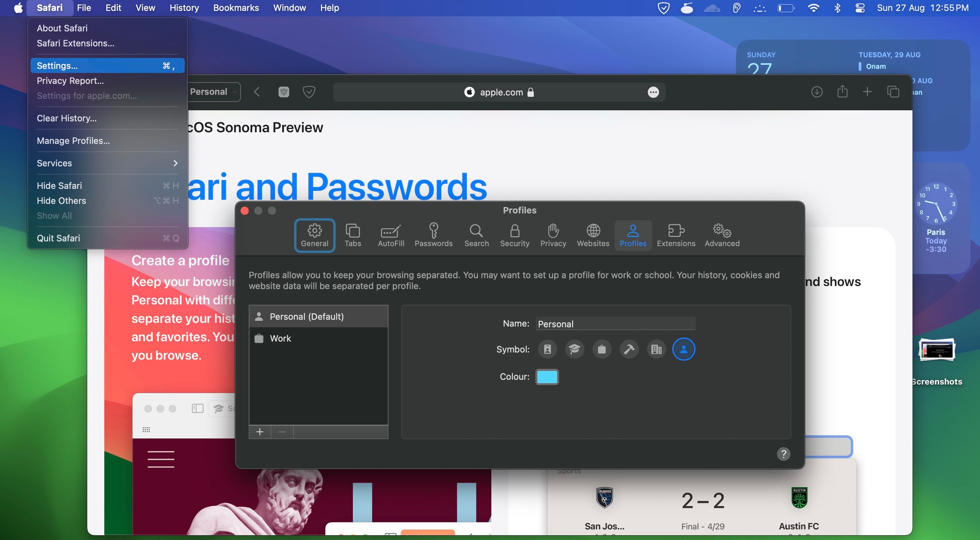The height and width of the screenshot is (540, 980).
Task: Open the Bookmarks menu
Action: click(236, 7)
